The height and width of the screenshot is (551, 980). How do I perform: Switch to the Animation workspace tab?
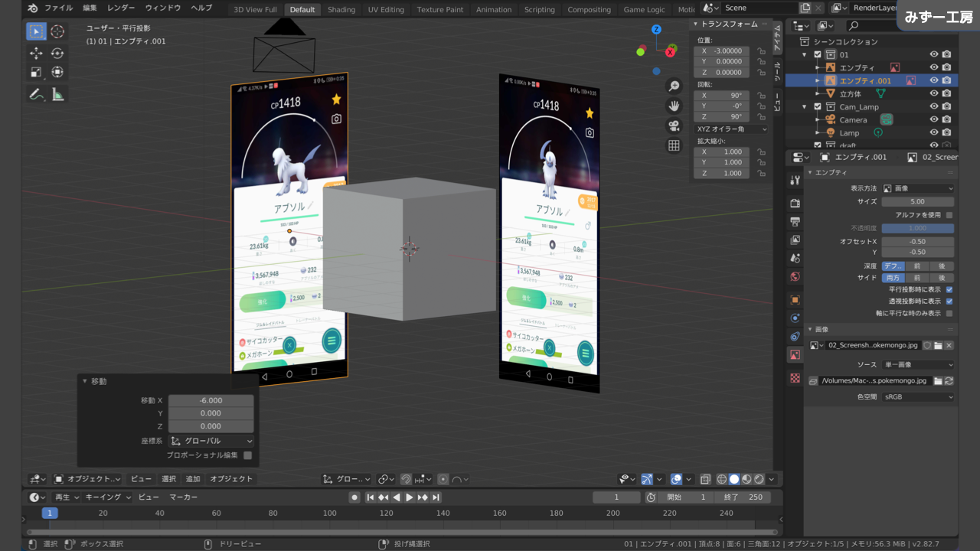tap(494, 9)
